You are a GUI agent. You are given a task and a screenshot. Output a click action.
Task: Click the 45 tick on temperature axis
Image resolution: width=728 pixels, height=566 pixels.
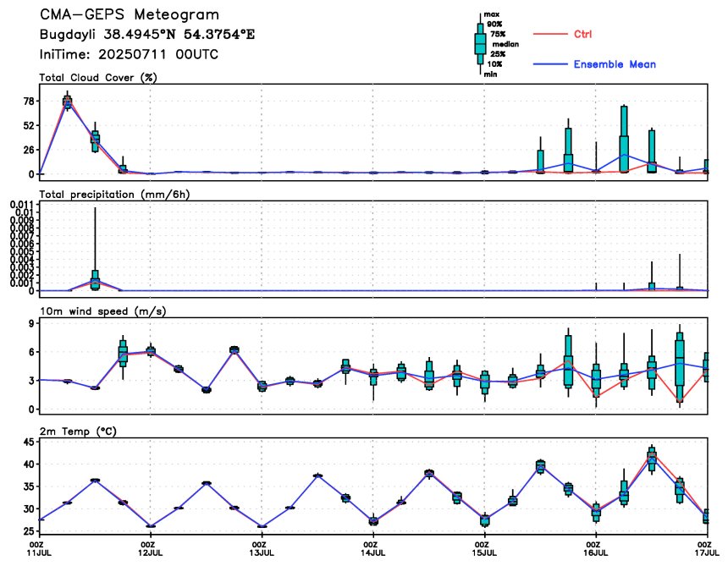click(28, 442)
